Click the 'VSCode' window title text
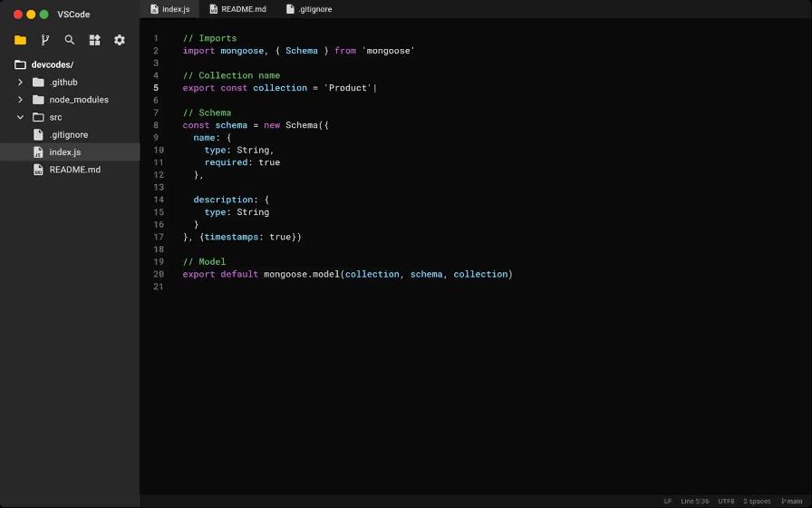Viewport: 812px width, 508px height. (x=73, y=15)
